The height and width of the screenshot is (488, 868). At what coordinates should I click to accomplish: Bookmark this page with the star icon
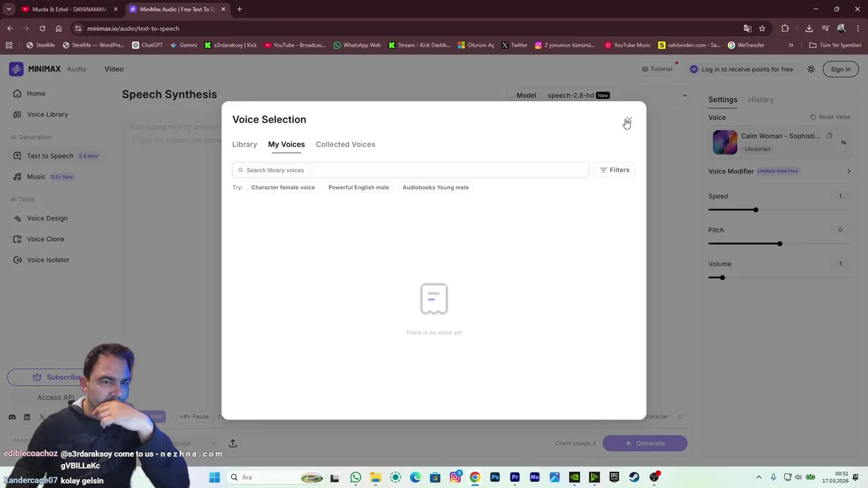762,28
